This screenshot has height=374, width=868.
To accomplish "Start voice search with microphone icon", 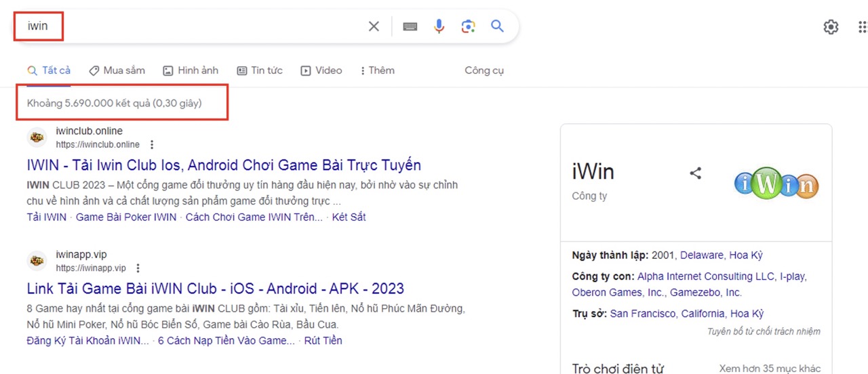I will [439, 26].
